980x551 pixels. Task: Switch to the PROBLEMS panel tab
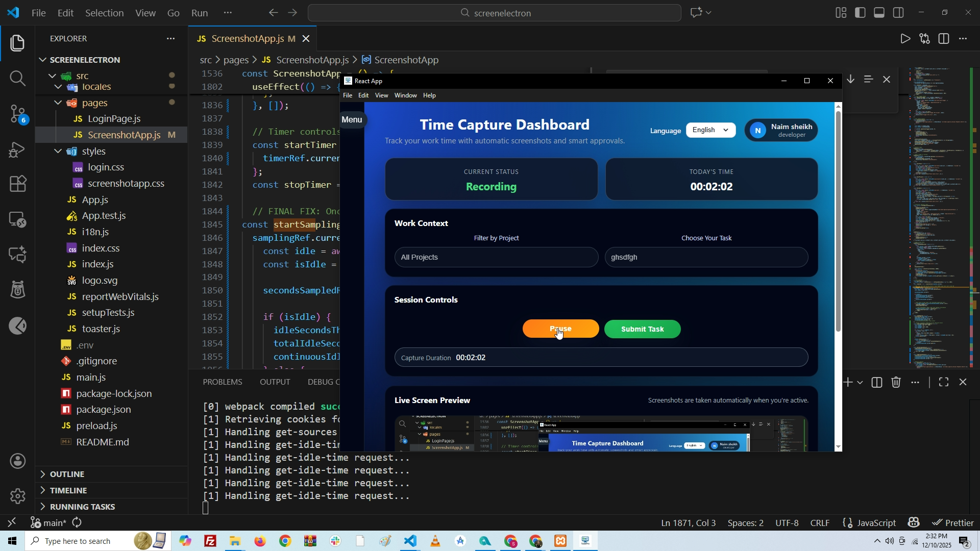coord(222,382)
